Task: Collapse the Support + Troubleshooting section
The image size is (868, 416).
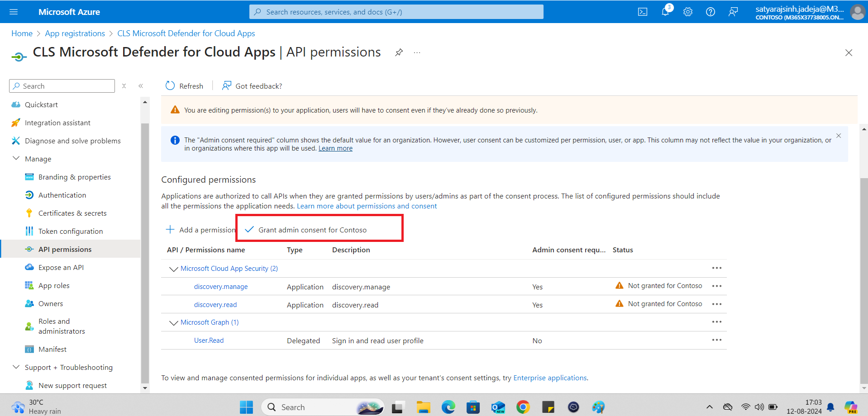Action: 16,367
